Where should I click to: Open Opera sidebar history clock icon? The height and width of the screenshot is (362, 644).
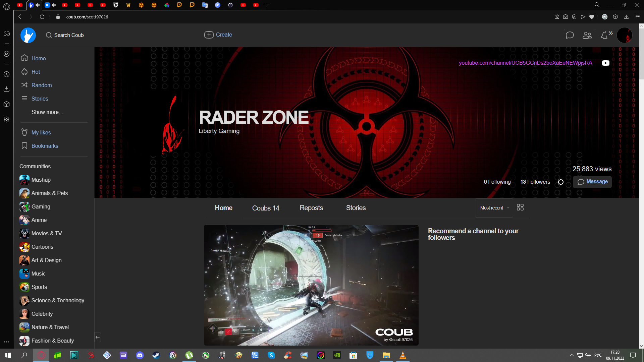pyautogui.click(x=6, y=74)
